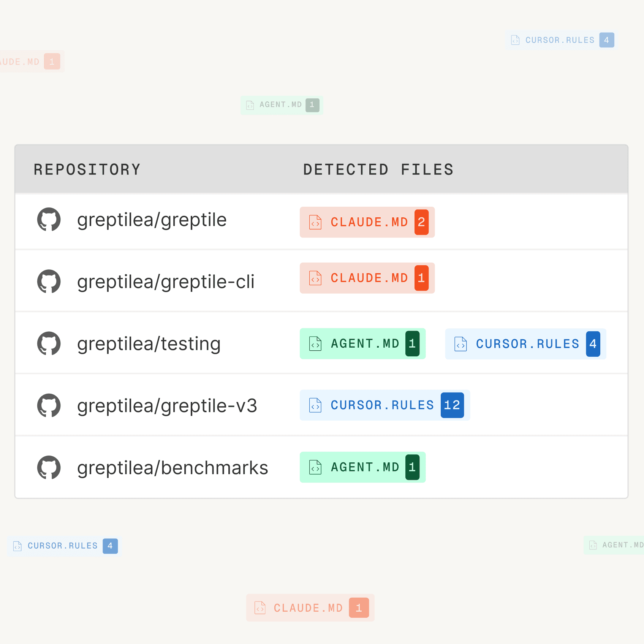Click GitHub icon beside greptilea/greptile
The image size is (644, 644).
click(49, 219)
